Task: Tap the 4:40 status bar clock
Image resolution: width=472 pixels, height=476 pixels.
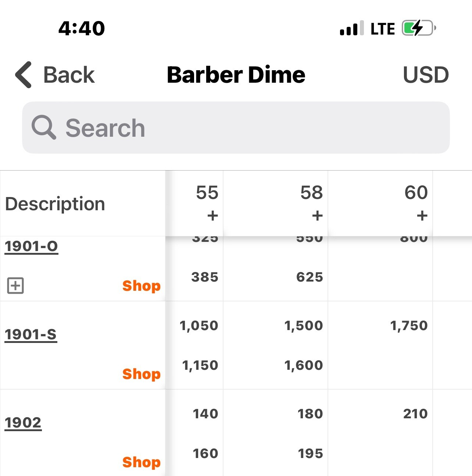Action: click(x=82, y=28)
